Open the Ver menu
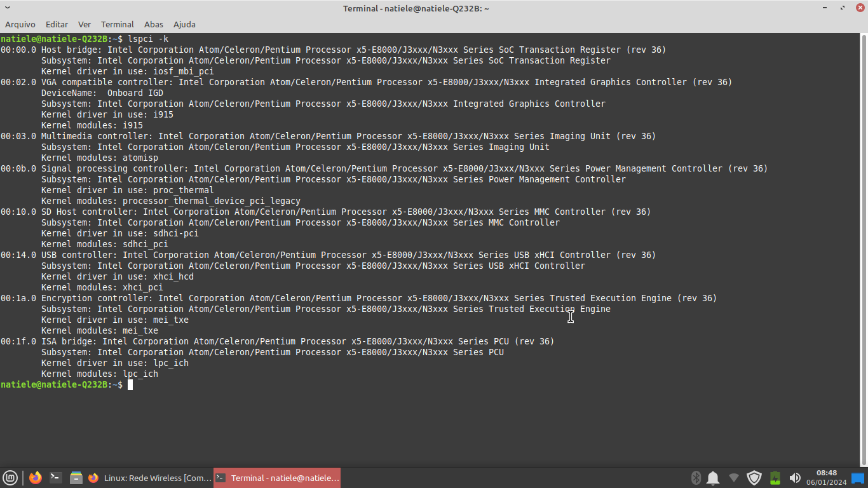The width and height of the screenshot is (868, 488). pyautogui.click(x=85, y=24)
